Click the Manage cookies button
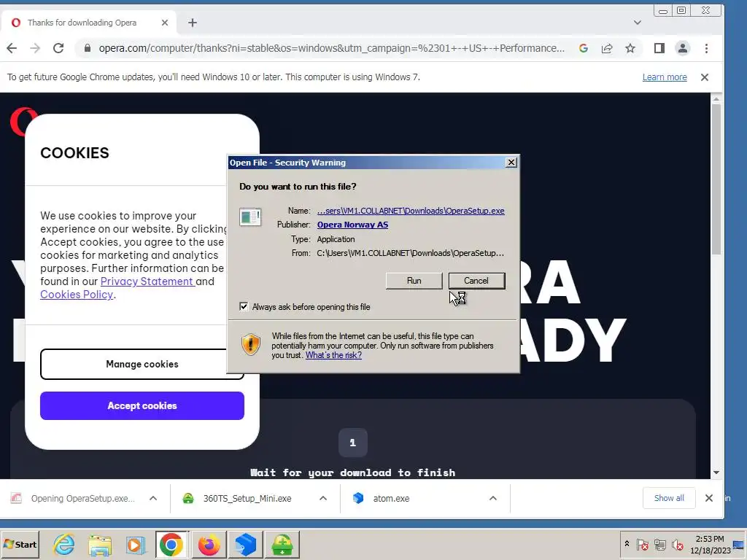The width and height of the screenshot is (747, 560). tap(142, 365)
